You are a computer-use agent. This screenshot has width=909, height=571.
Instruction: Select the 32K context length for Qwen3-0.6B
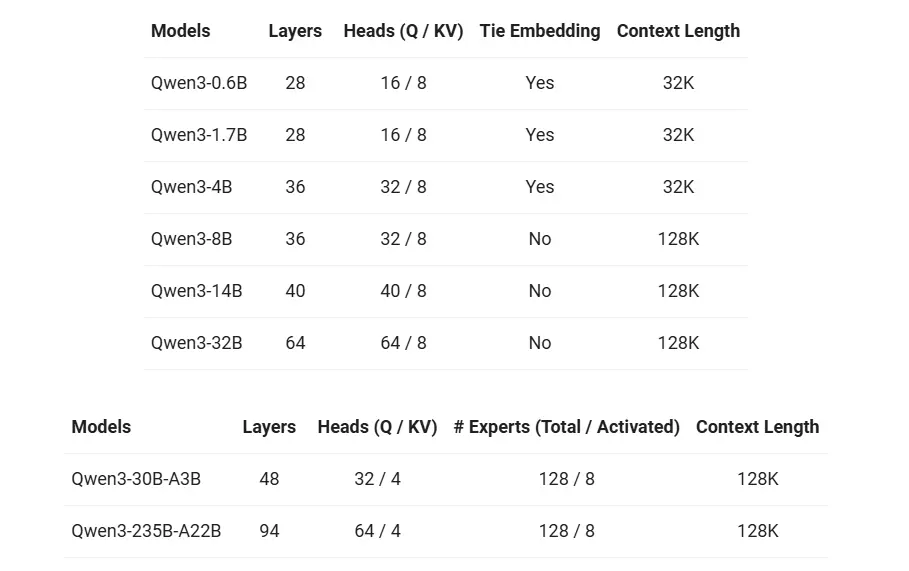[678, 83]
